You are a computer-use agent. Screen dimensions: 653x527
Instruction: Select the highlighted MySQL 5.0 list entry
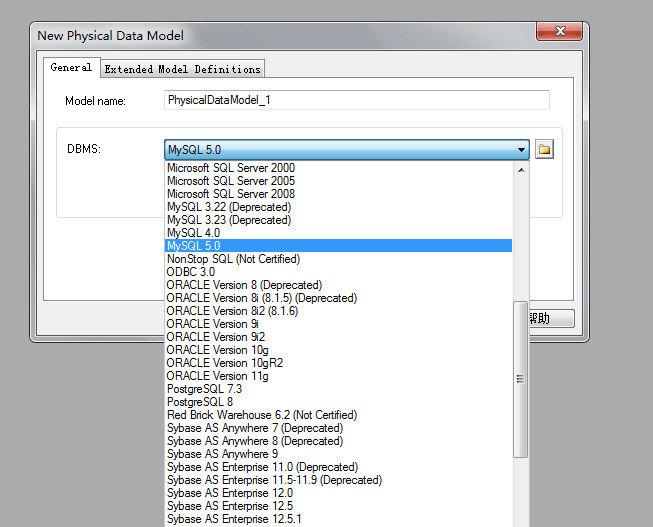(x=338, y=246)
